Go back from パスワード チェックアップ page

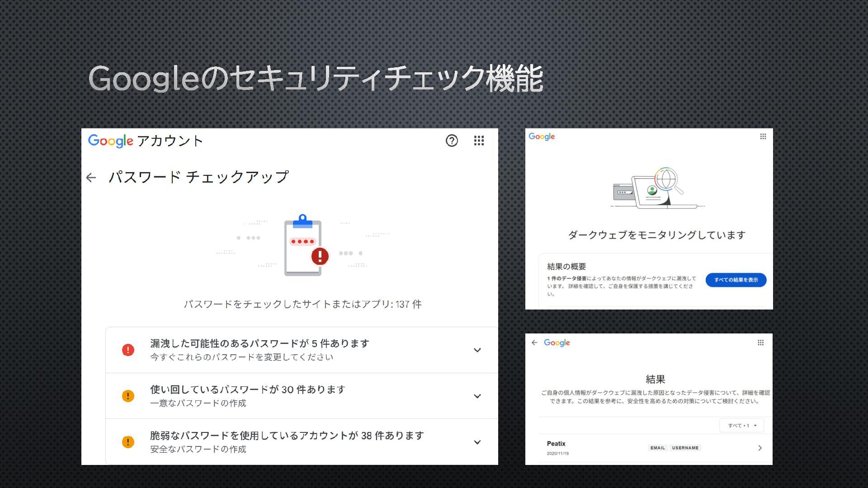(91, 178)
